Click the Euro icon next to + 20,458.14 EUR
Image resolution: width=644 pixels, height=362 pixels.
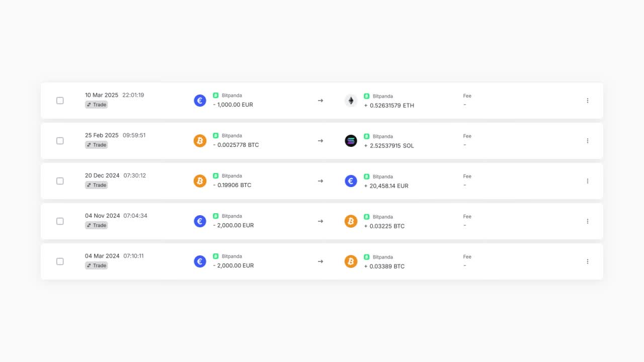[351, 181]
